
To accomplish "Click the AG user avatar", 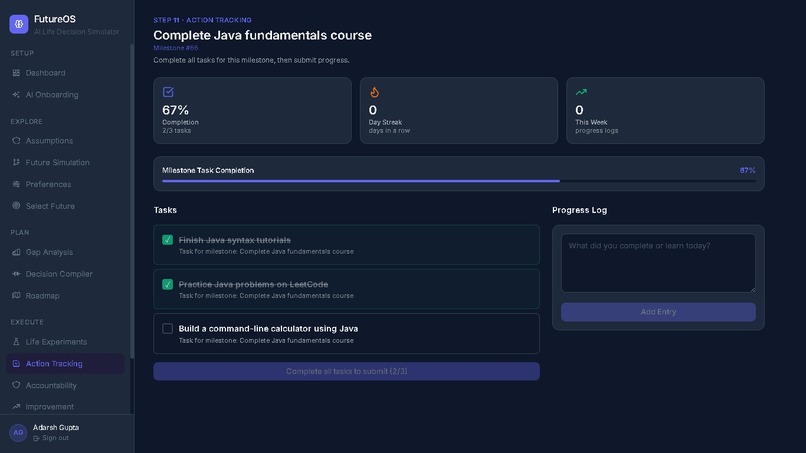I will pos(18,433).
